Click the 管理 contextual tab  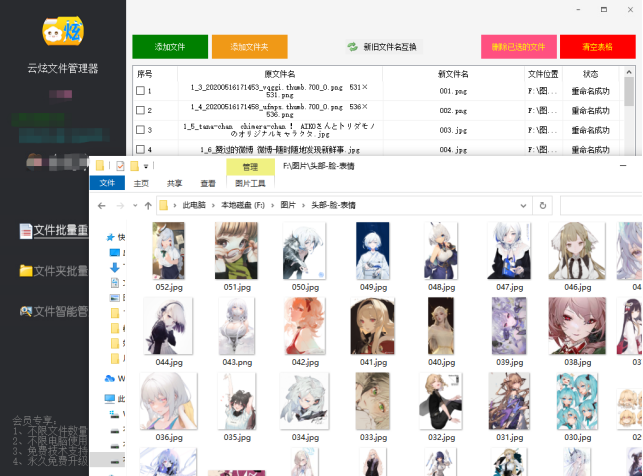coord(250,167)
